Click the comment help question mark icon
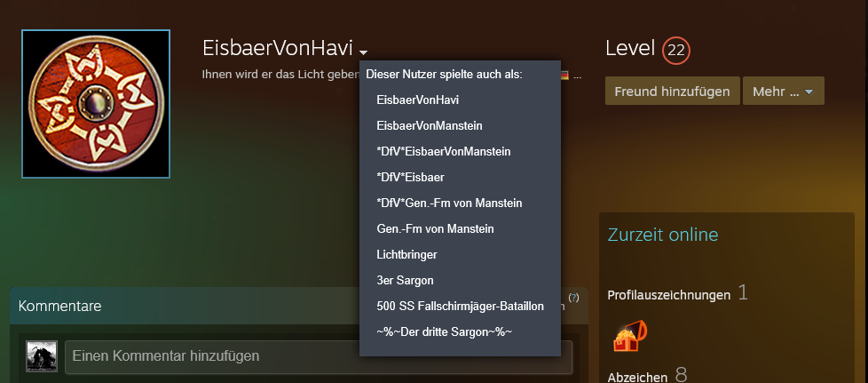This screenshot has width=868, height=383. [573, 298]
